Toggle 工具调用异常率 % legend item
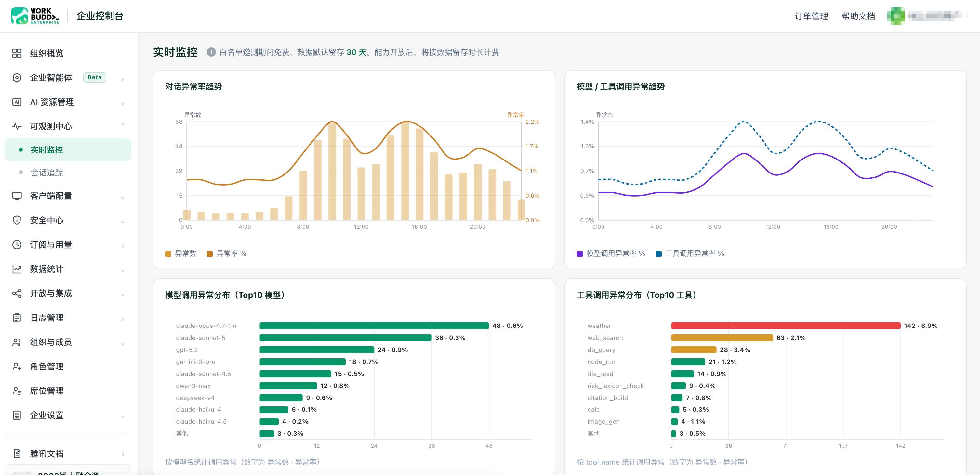This screenshot has width=980, height=475. (x=690, y=253)
